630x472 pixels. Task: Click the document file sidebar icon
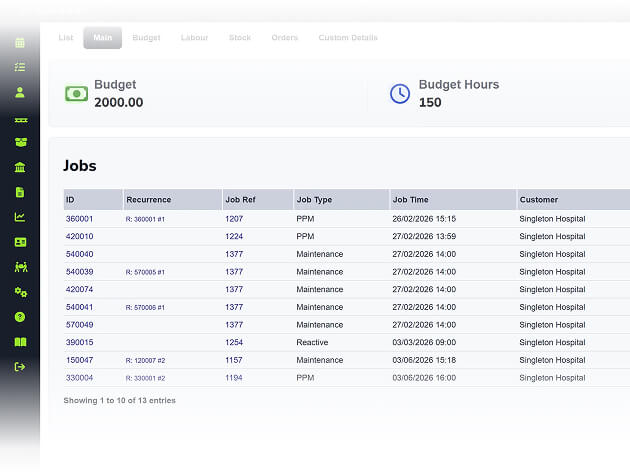(x=20, y=192)
